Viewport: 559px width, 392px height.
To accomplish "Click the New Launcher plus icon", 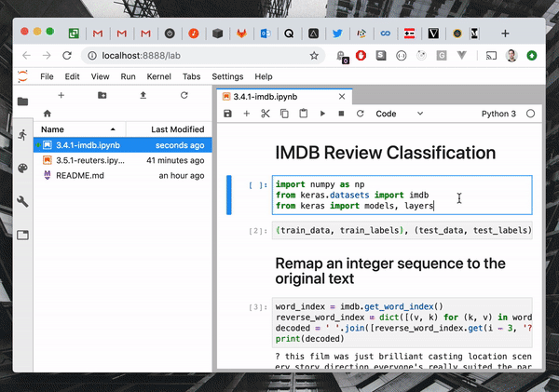I will tap(61, 95).
